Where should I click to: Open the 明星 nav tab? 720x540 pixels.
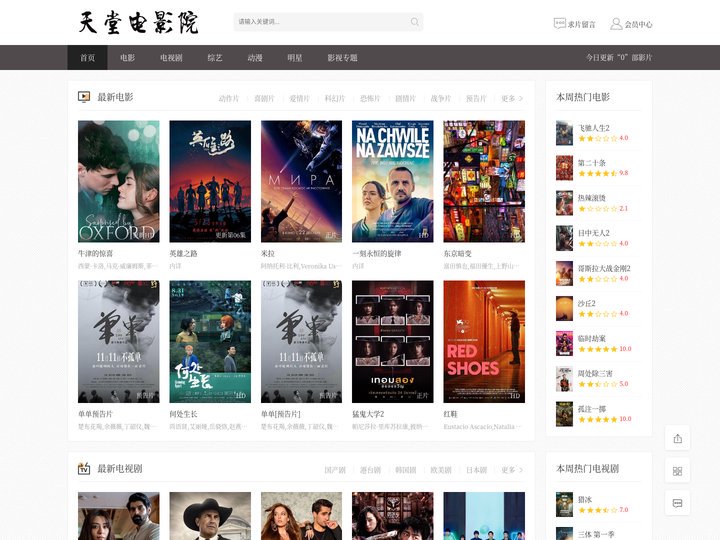point(294,57)
